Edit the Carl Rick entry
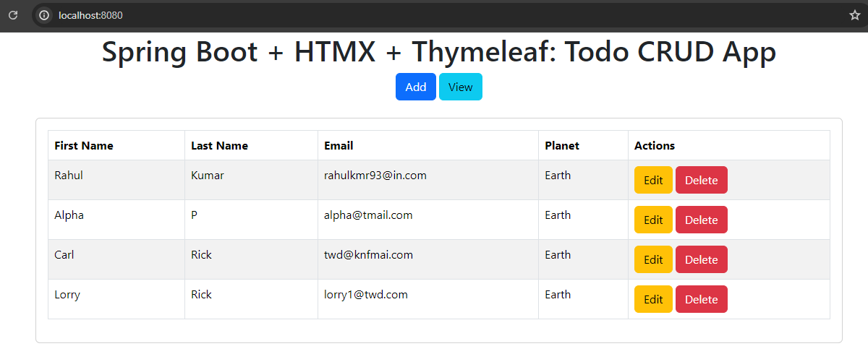Viewport: 868px width, 354px height. pyautogui.click(x=653, y=259)
